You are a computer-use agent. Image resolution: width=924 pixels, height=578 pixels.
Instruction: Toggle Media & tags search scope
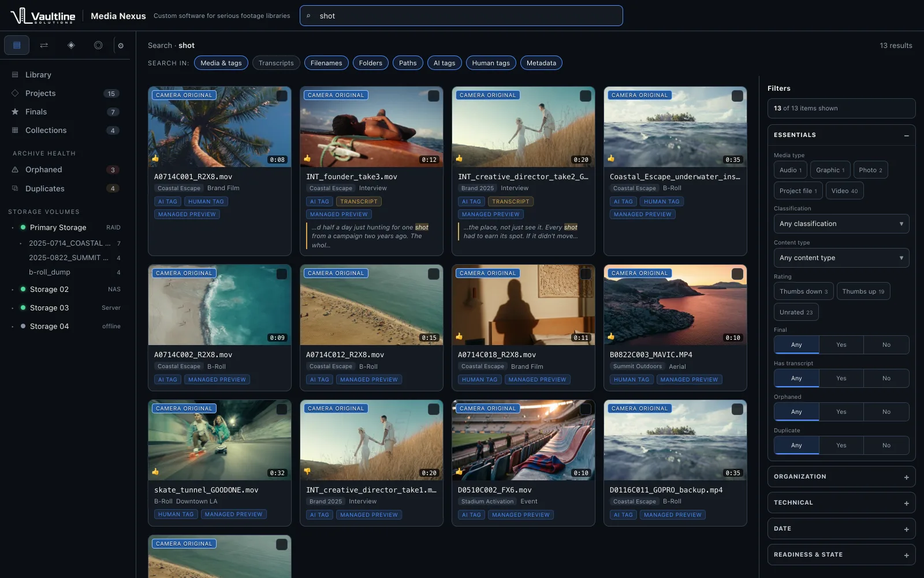[x=221, y=63]
